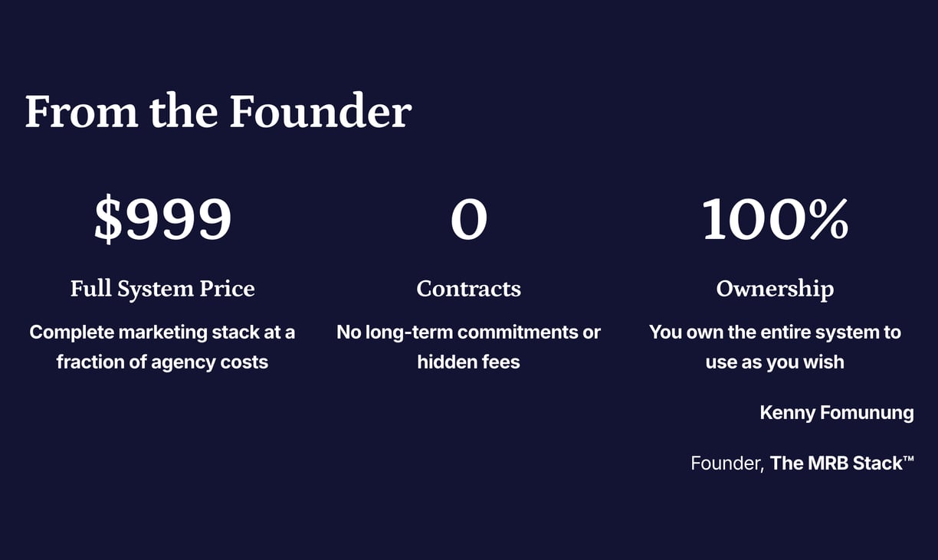Click the You own the entire system text
The height and width of the screenshot is (560, 938).
coord(775,347)
